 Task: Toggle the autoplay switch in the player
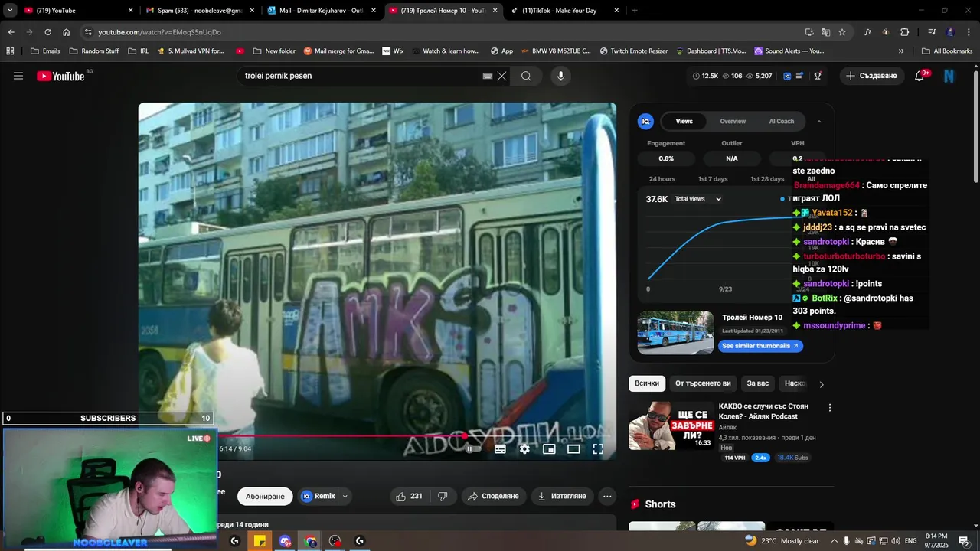[472, 449]
